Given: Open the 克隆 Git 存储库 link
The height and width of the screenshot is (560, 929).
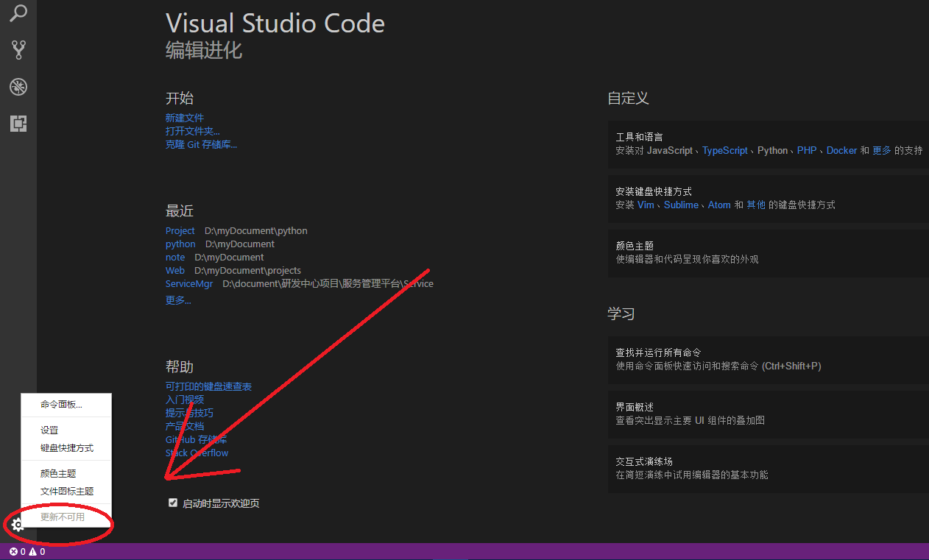Looking at the screenshot, I should [200, 144].
